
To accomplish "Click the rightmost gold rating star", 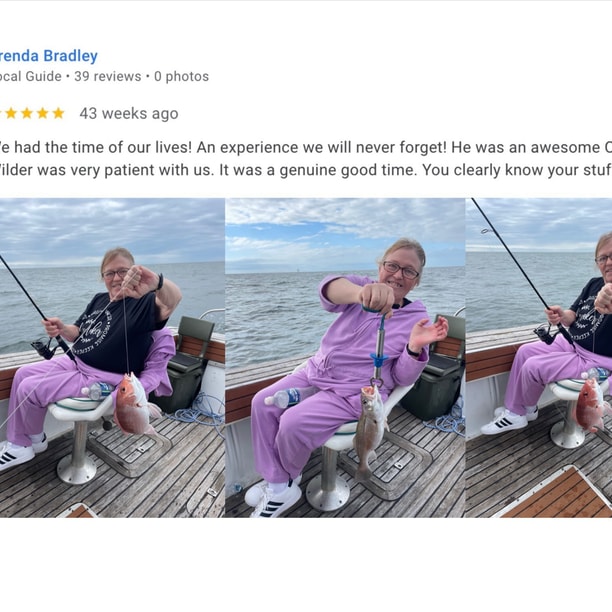I will (x=58, y=113).
